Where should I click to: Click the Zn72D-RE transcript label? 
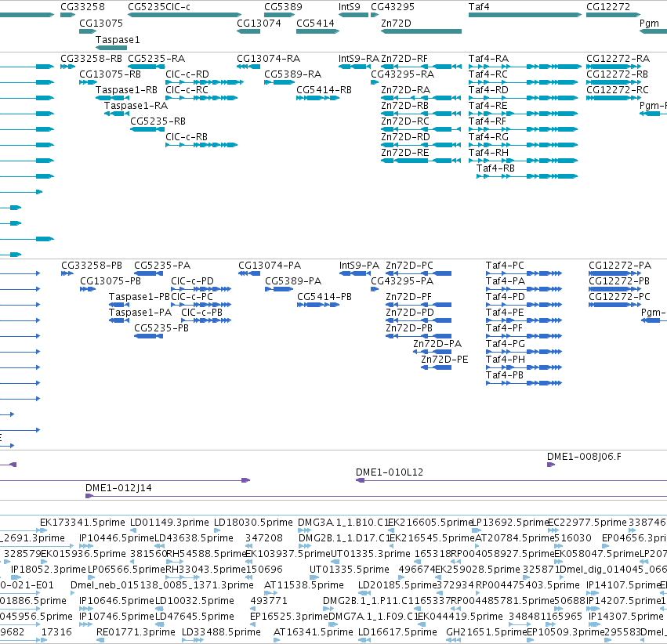(x=405, y=153)
